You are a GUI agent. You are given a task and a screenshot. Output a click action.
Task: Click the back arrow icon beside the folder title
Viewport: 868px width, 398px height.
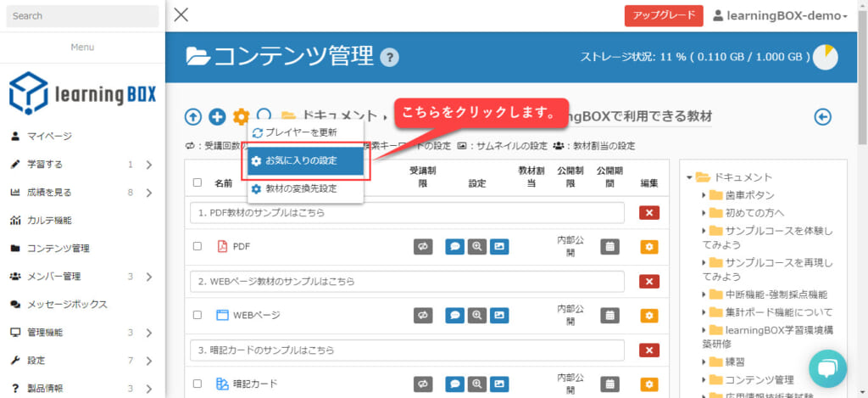tap(822, 116)
